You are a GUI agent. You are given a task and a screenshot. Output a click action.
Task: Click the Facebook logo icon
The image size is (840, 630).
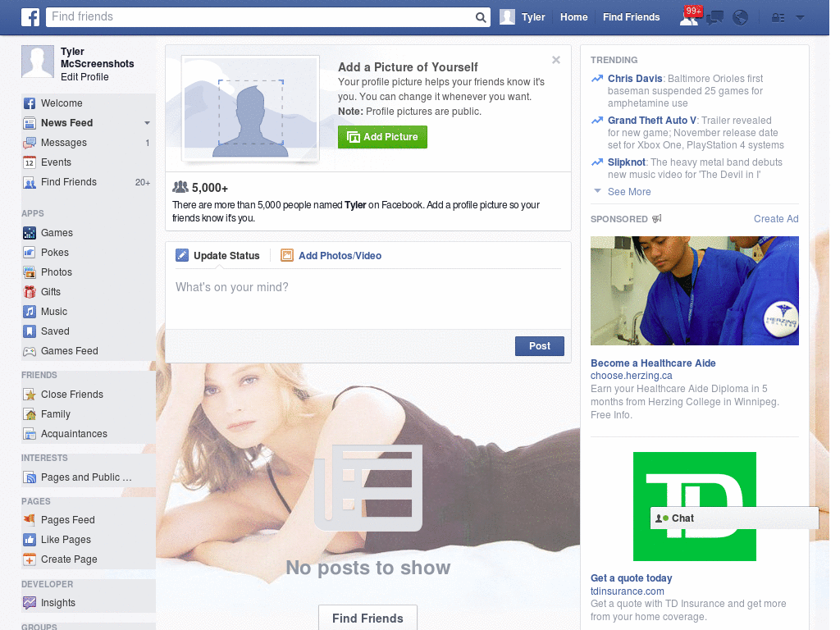pyautogui.click(x=30, y=17)
